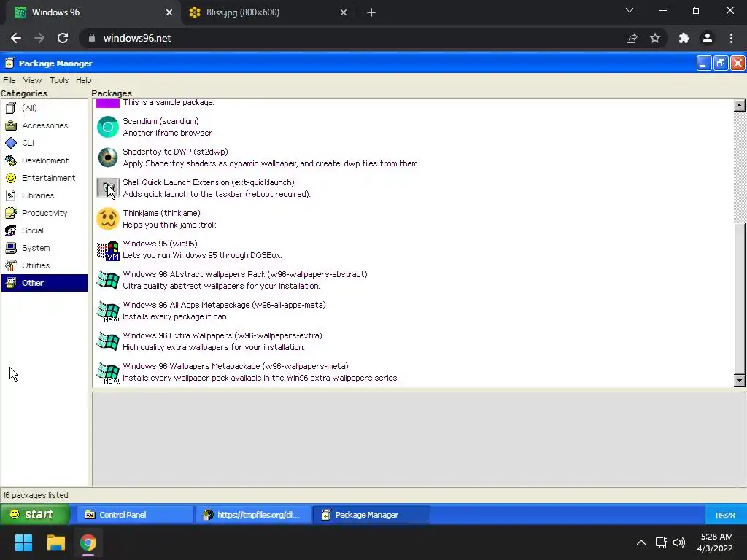
Task: Select 'Windows 96 Extra Wallpapers' package title
Action: pos(222,335)
